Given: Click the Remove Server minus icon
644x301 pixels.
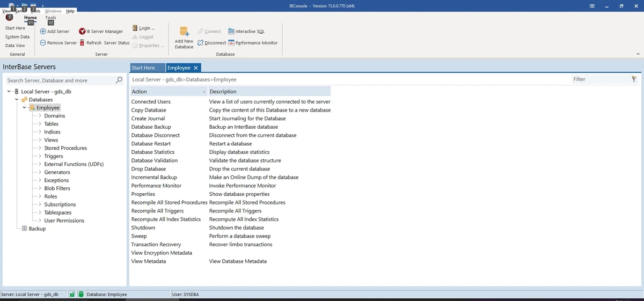Looking at the screenshot, I should pos(43,43).
